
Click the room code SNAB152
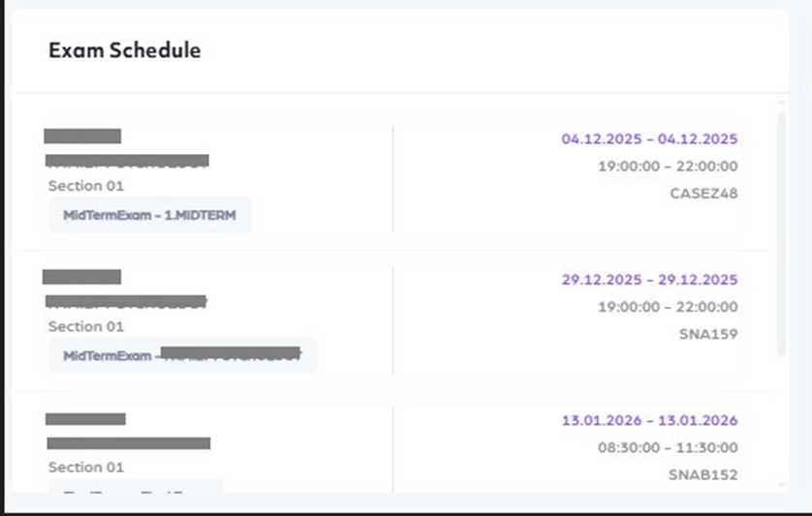(703, 474)
